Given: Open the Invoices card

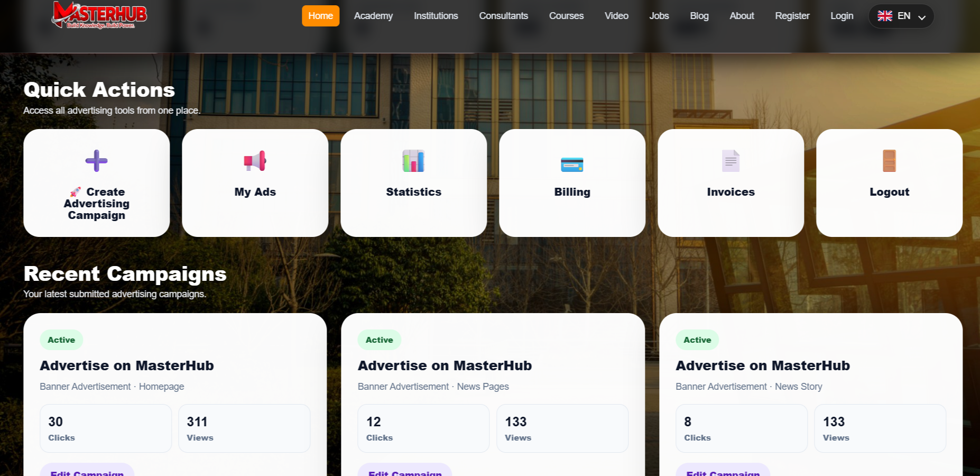Looking at the screenshot, I should tap(731, 183).
